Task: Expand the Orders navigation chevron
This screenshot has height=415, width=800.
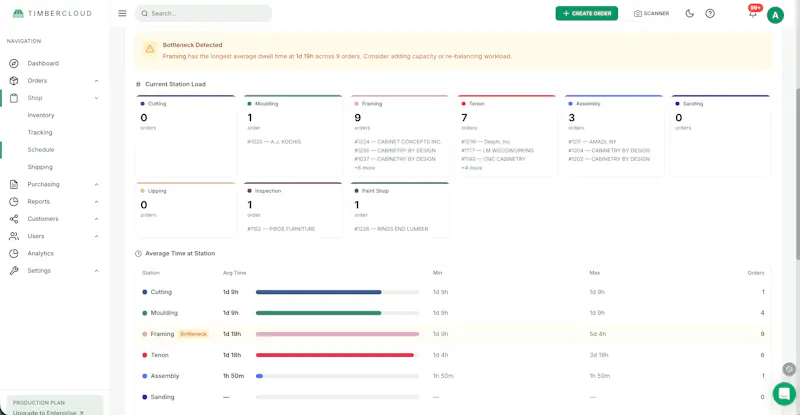Action: (x=96, y=81)
